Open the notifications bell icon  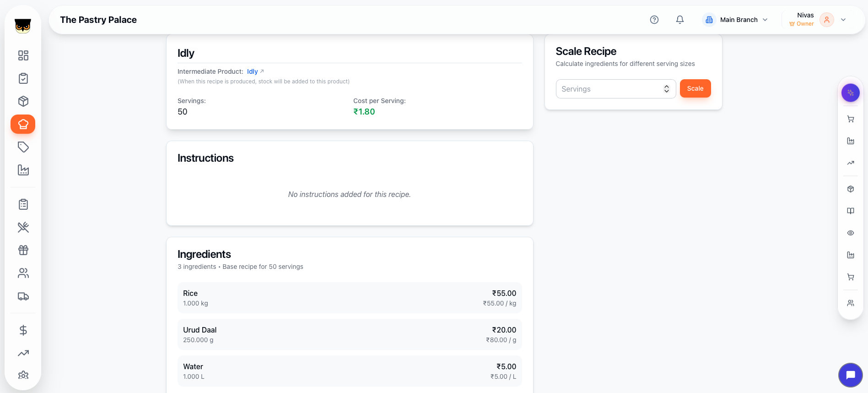pyautogui.click(x=679, y=20)
